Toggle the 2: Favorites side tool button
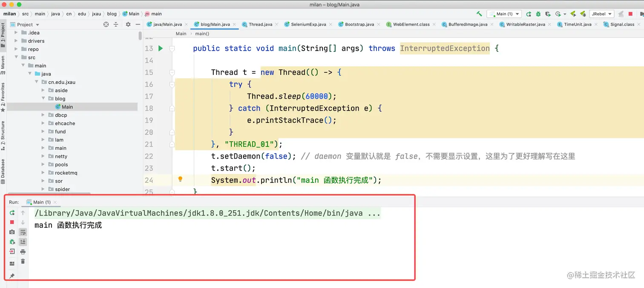The width and height of the screenshot is (644, 288). (x=3, y=97)
